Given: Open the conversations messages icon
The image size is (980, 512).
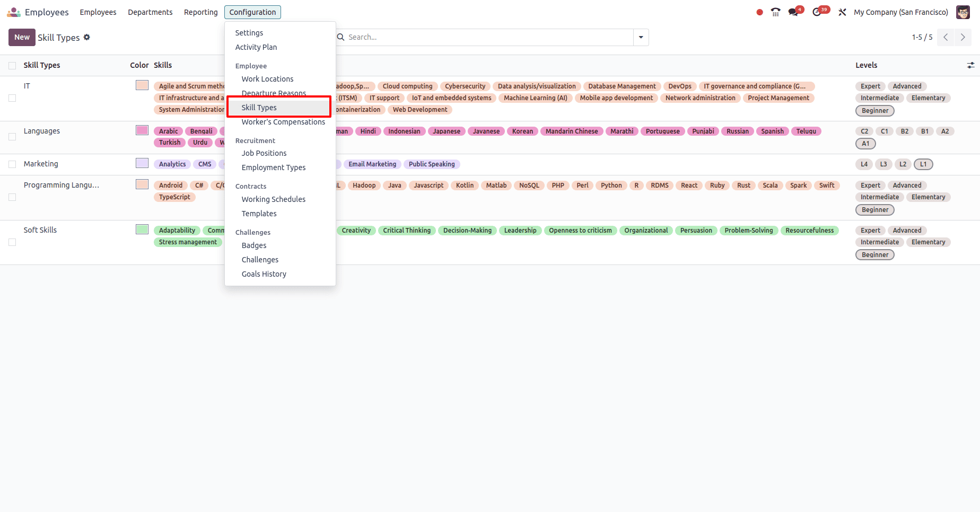Looking at the screenshot, I should click(x=793, y=12).
